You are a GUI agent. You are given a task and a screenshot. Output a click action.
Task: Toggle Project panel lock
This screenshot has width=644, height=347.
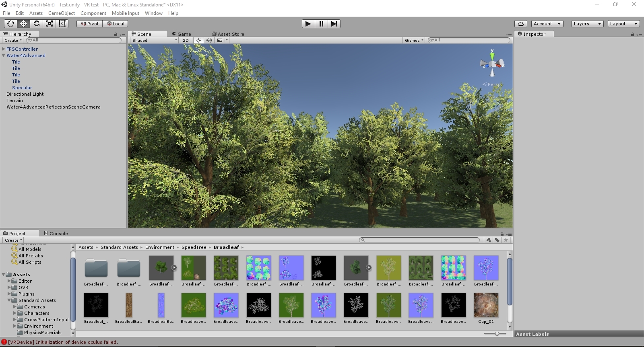[x=502, y=234]
